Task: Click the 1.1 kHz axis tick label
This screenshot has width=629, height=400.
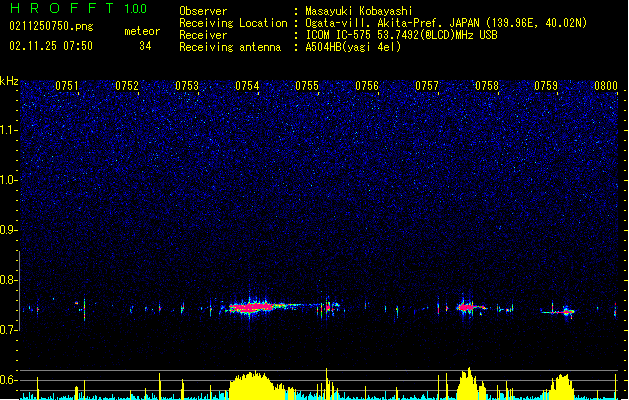Action: pyautogui.click(x=9, y=130)
